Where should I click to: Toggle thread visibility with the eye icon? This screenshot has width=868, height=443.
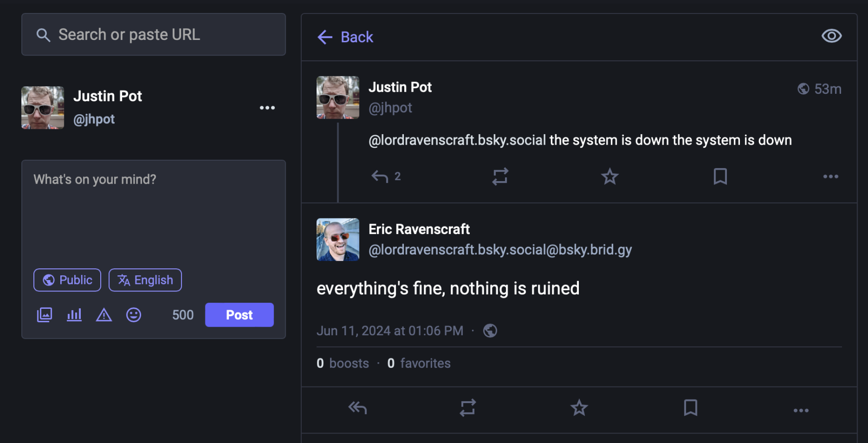831,36
